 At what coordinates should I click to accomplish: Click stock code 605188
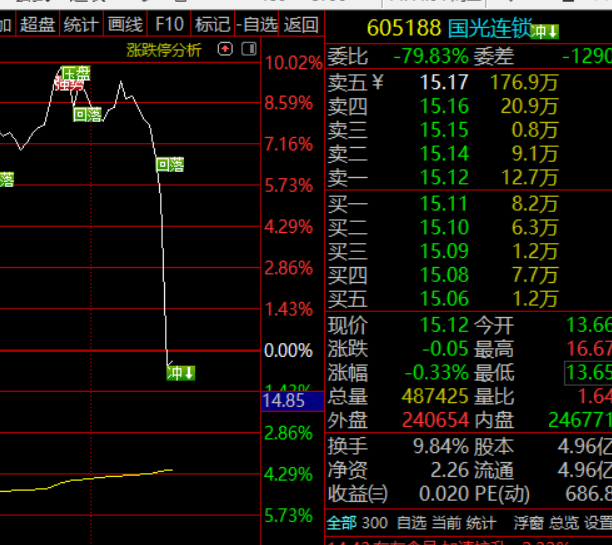(404, 28)
